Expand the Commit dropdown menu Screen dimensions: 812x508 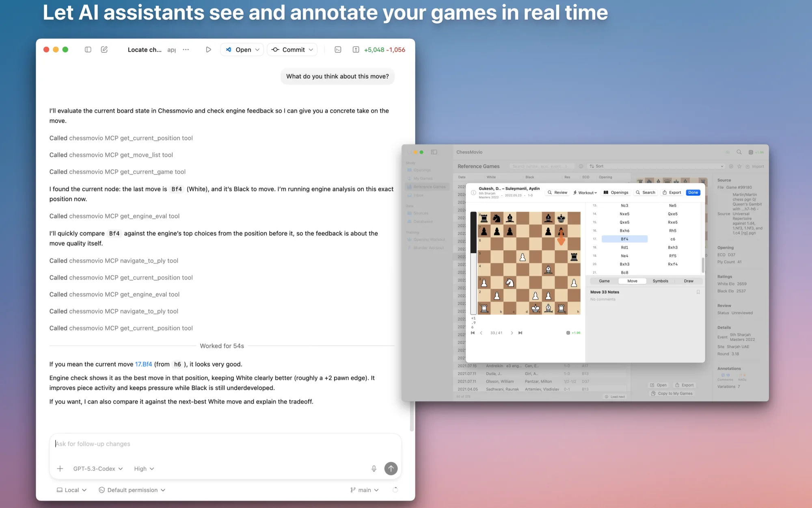click(x=292, y=50)
